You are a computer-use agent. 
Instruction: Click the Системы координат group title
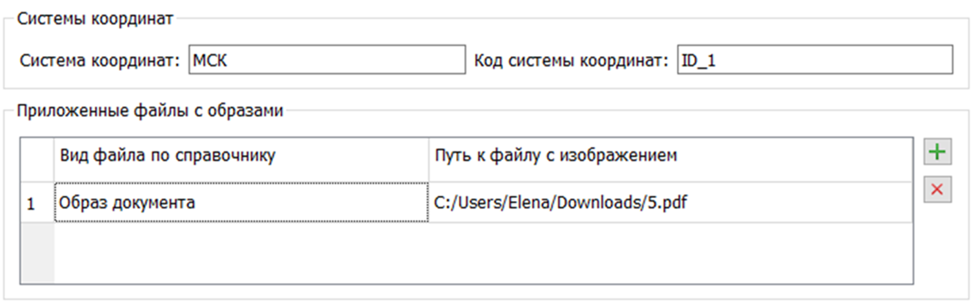[x=95, y=19]
